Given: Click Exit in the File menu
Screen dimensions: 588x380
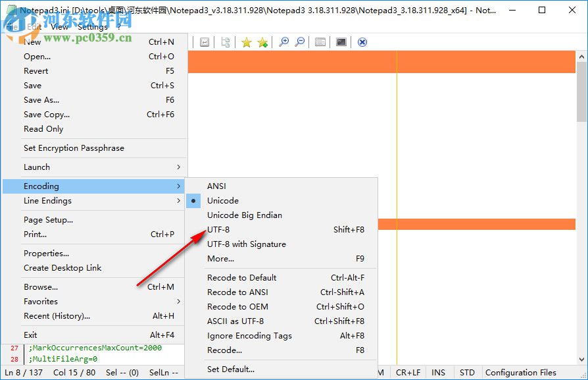Looking at the screenshot, I should pos(93,335).
